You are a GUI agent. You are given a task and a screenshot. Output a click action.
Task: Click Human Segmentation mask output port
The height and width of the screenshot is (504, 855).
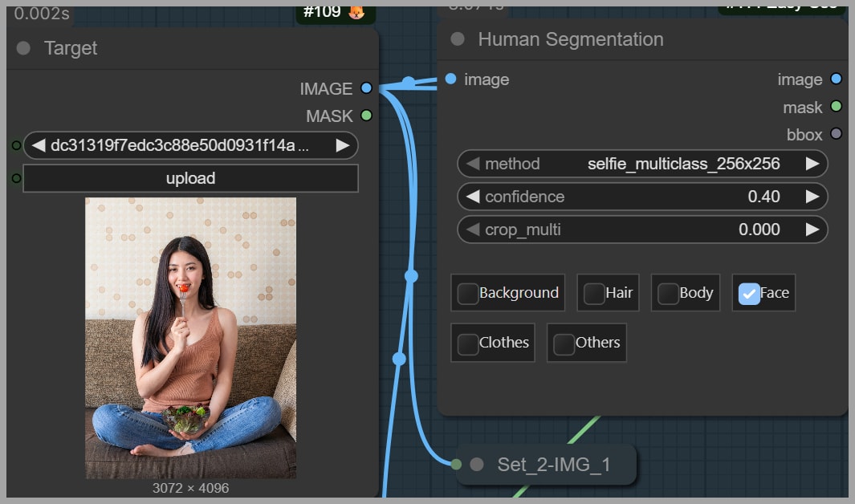click(x=836, y=107)
